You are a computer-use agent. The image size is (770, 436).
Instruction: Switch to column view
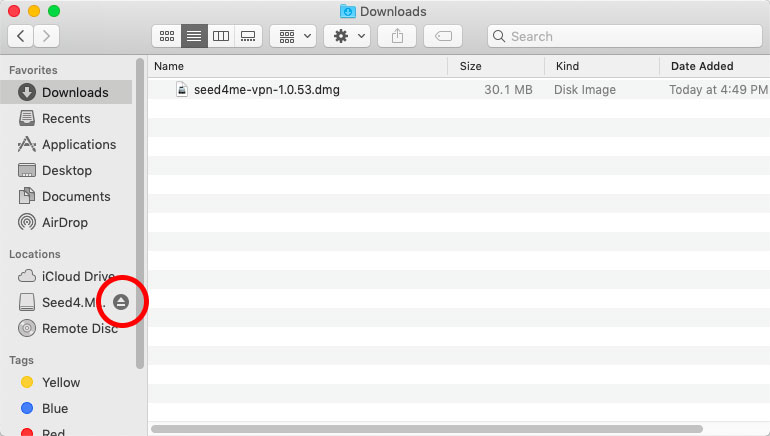[221, 36]
